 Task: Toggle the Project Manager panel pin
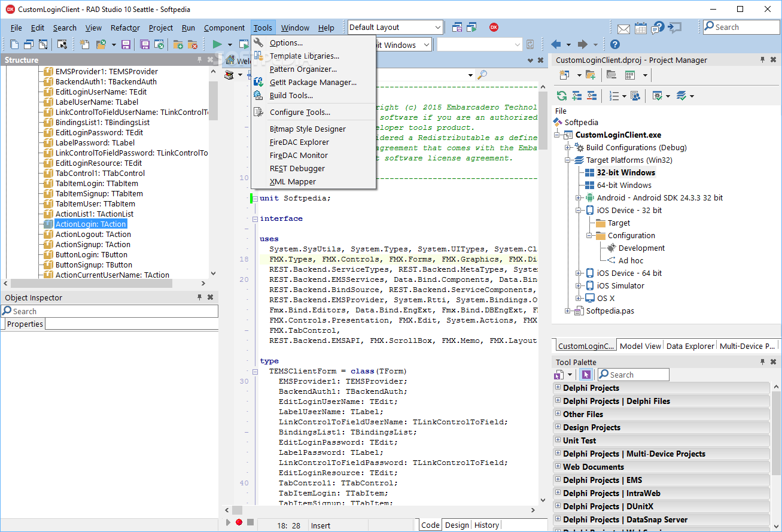point(762,60)
